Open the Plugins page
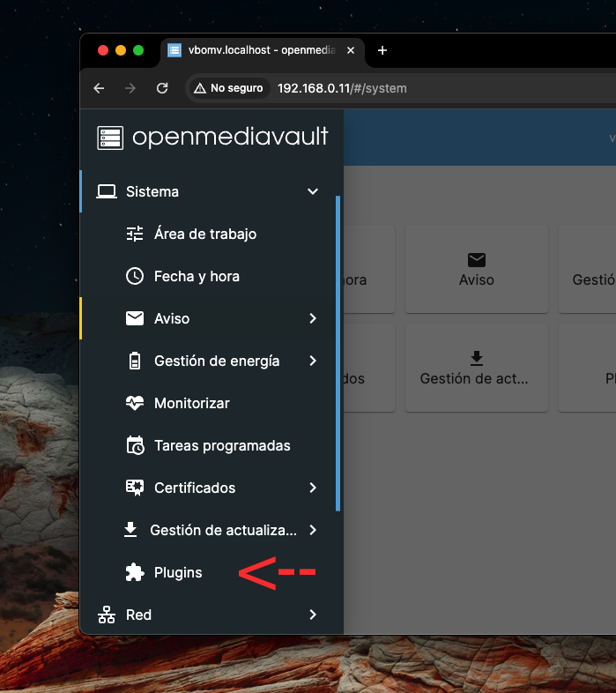This screenshot has height=693, width=616. (178, 572)
